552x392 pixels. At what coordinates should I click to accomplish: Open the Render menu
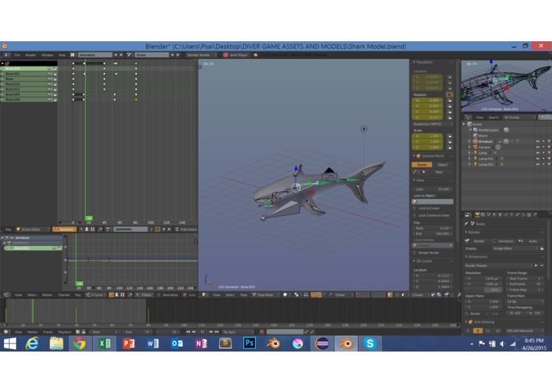point(31,55)
